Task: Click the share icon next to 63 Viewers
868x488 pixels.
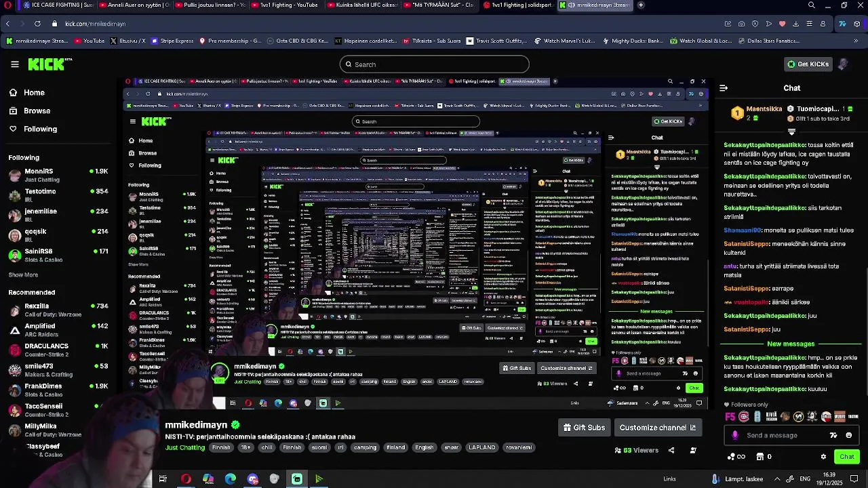Action: click(x=671, y=450)
